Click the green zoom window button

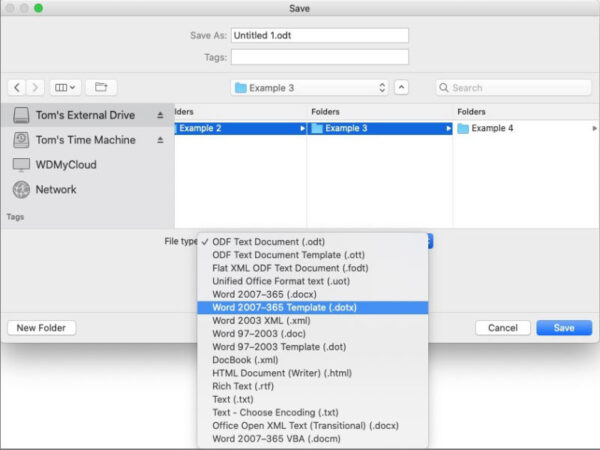[x=38, y=8]
